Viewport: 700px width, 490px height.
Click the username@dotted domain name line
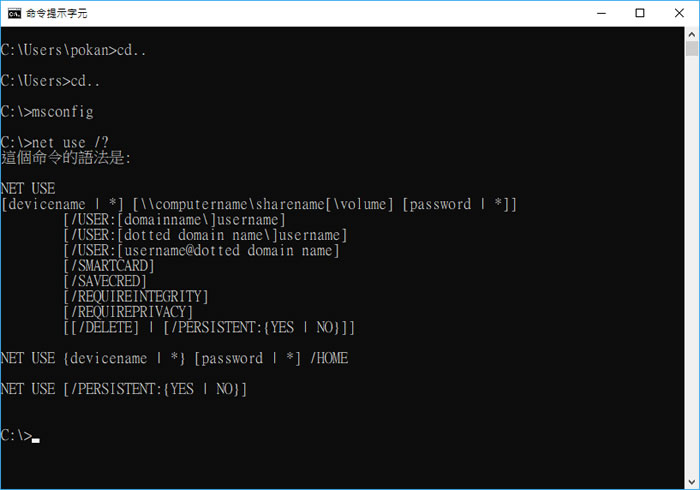pyautogui.click(x=201, y=250)
